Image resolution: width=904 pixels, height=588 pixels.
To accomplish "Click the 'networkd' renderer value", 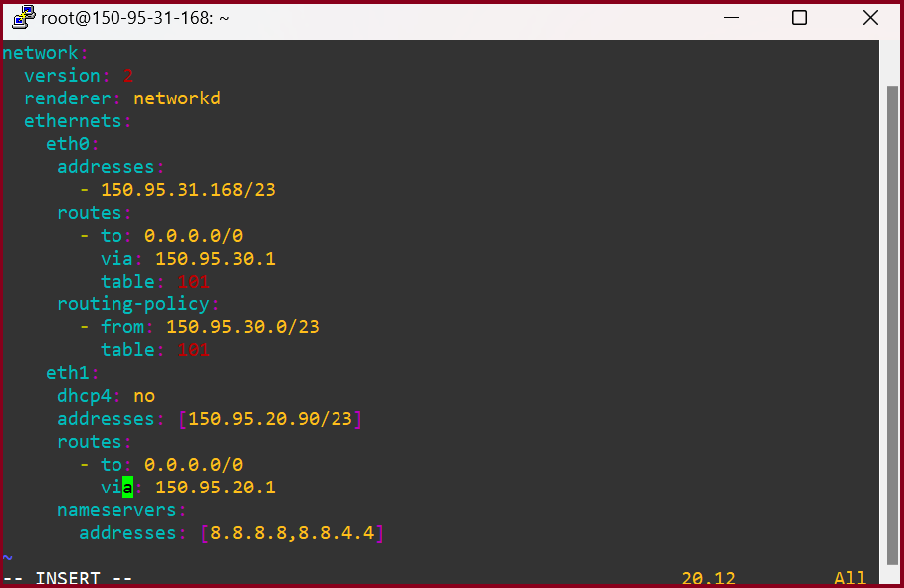I will pos(177,98).
